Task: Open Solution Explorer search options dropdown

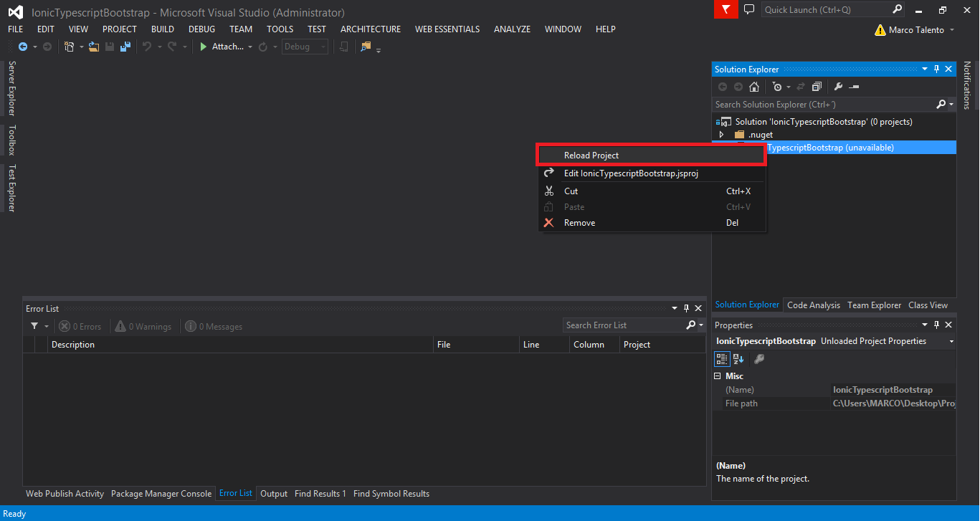Action: pos(951,105)
